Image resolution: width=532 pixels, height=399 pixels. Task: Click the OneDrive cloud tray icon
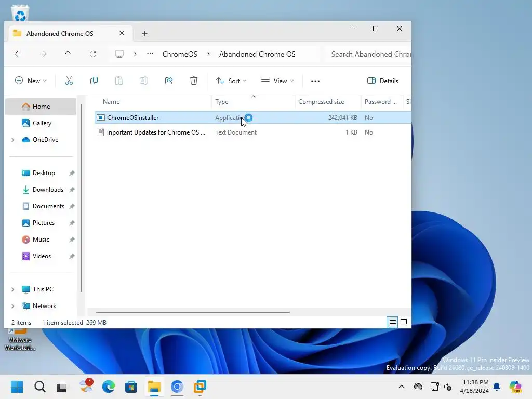pos(418,387)
